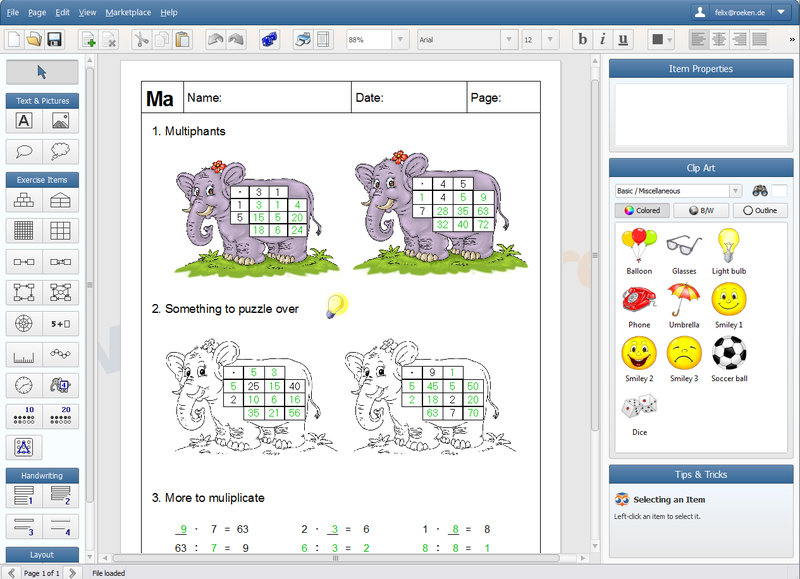Screen dimensions: 800x579
Task: Choose handwriting line style 1
Action: point(24,495)
